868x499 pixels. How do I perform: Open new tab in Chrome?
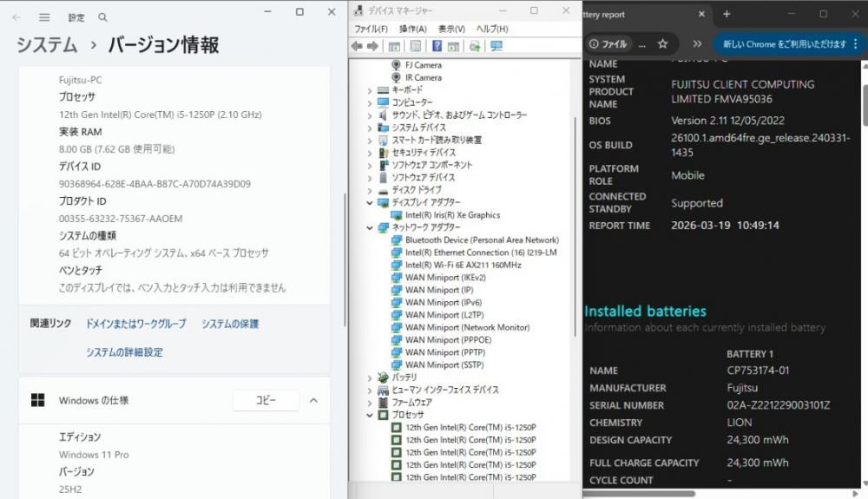(727, 15)
